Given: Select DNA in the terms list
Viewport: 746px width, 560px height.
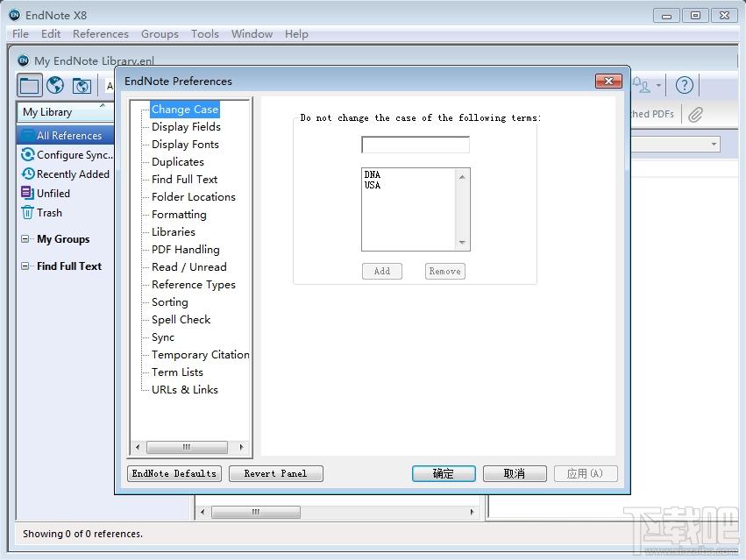Looking at the screenshot, I should 373,174.
